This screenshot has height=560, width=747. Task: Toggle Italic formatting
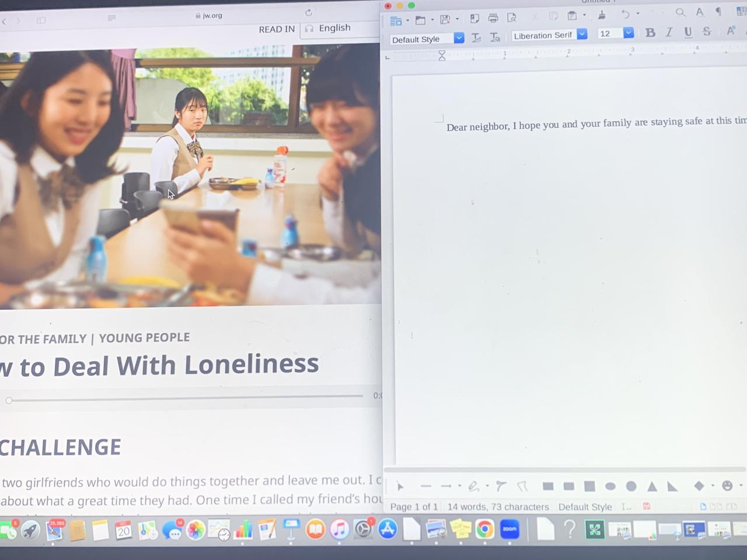point(669,32)
